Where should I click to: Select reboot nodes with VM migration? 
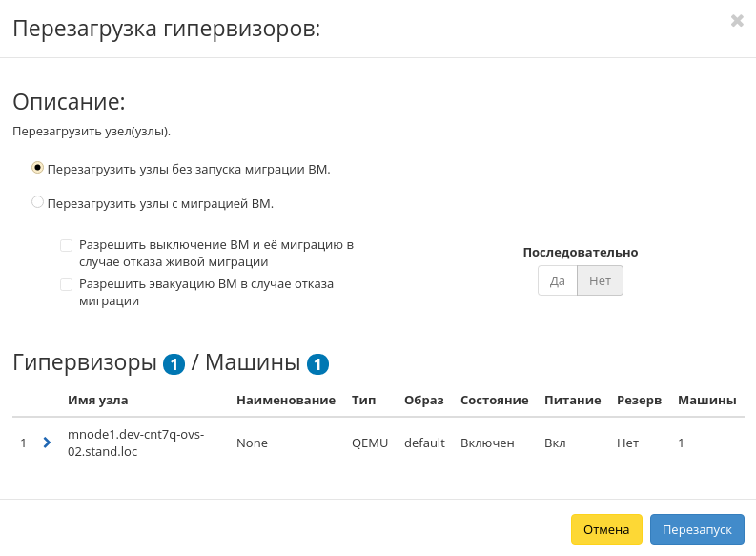click(38, 202)
